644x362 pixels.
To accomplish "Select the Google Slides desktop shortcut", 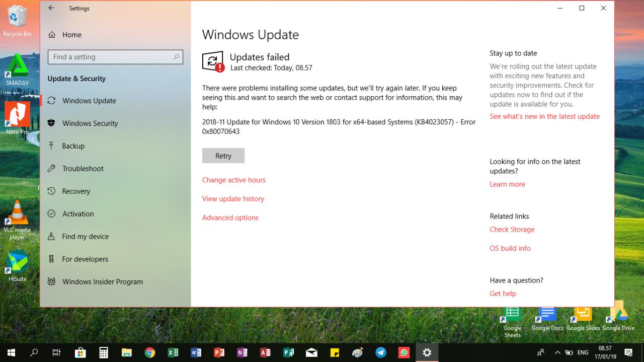I will [583, 318].
